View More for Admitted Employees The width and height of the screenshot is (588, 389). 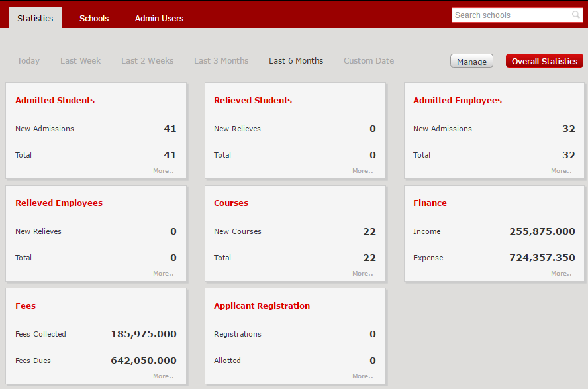pyautogui.click(x=561, y=170)
